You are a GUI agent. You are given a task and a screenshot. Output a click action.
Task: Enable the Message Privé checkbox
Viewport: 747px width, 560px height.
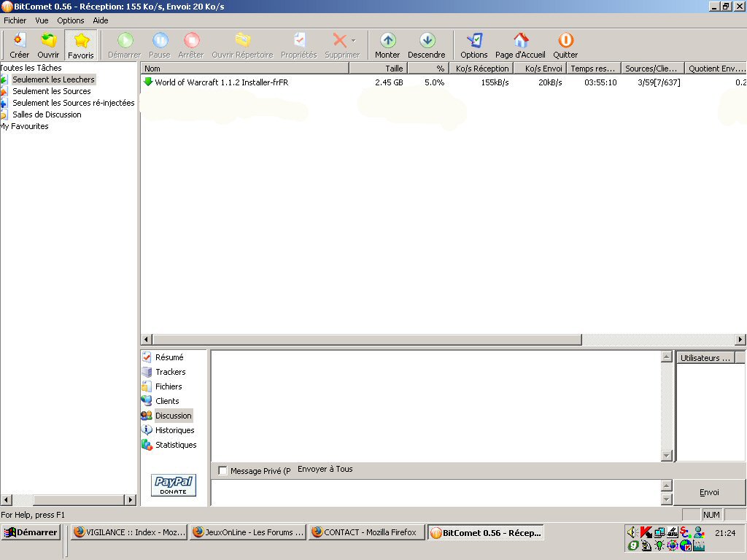pyautogui.click(x=222, y=470)
